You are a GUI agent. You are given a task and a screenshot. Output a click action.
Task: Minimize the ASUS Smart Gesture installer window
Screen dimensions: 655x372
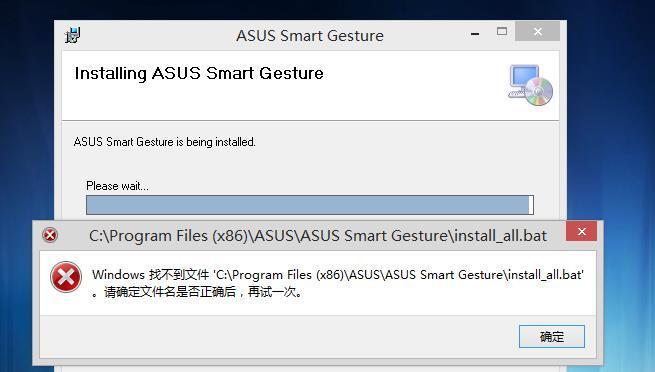[475, 34]
